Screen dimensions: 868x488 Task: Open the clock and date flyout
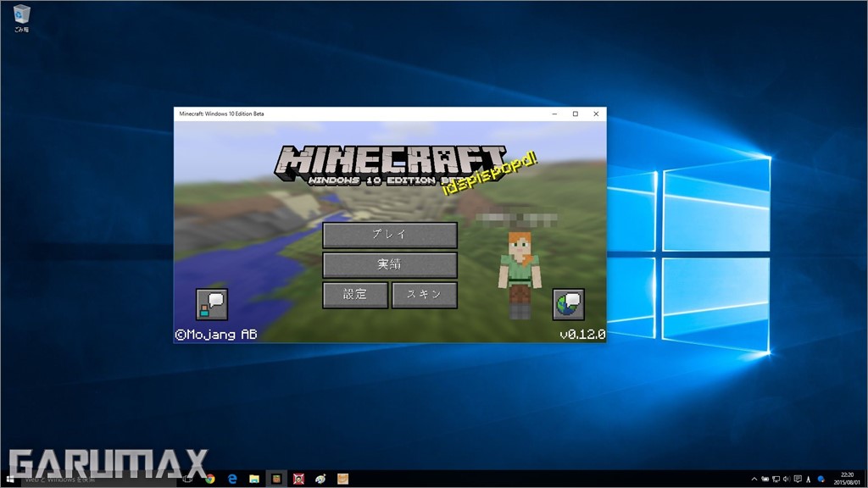pos(847,479)
